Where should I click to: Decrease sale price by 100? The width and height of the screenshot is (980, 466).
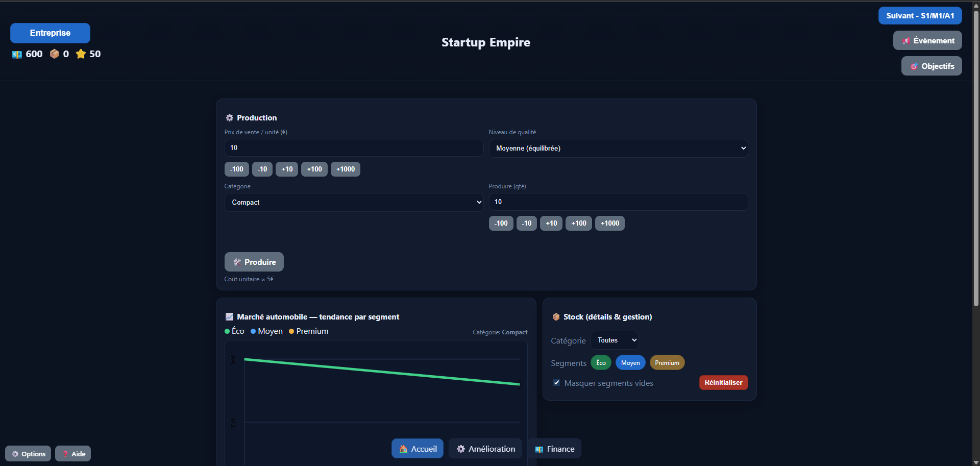point(237,169)
